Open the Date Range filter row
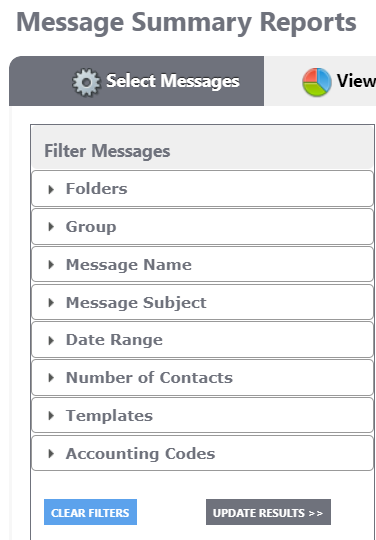376x540 pixels. click(202, 340)
